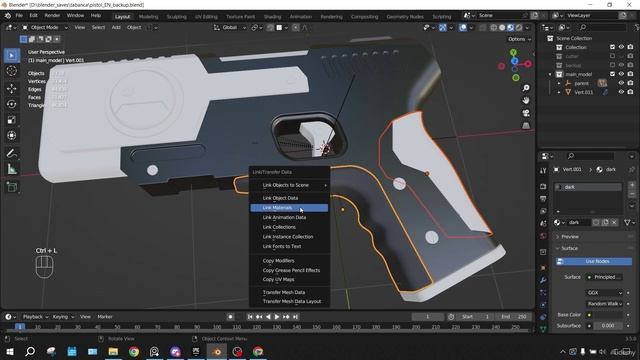Open the View Layer properties tab
Image resolution: width=640 pixels, height=360 pixels.
pos(543,211)
